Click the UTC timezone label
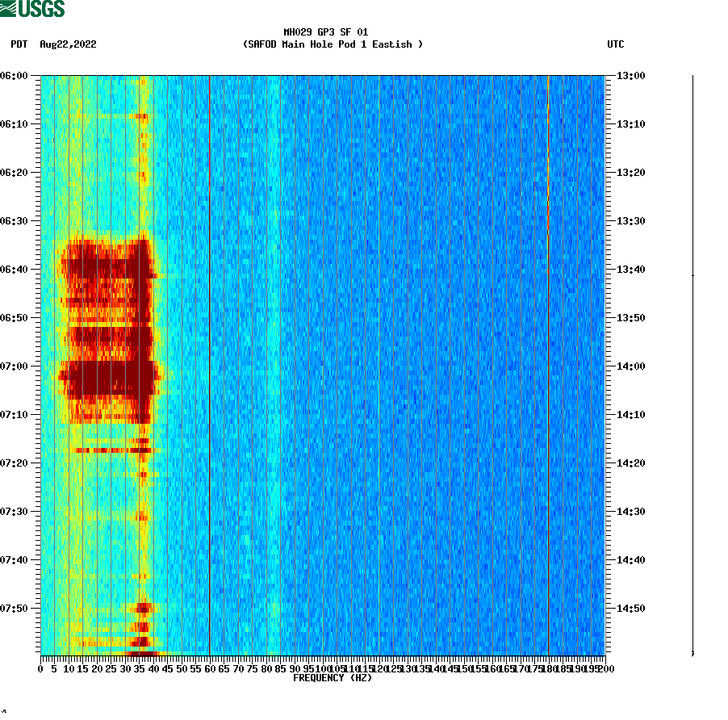Image resolution: width=728 pixels, height=720 pixels. 617,45
